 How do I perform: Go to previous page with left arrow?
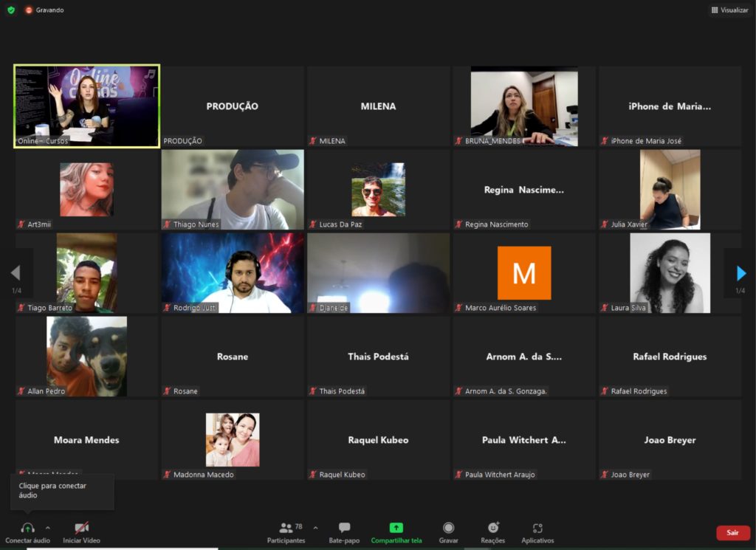(x=16, y=274)
